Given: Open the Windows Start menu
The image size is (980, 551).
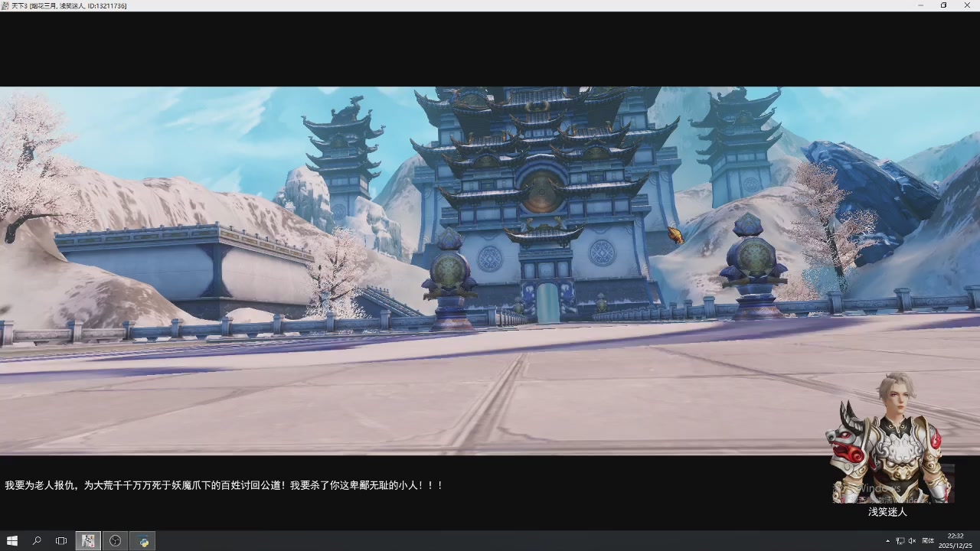Looking at the screenshot, I should click(x=12, y=541).
